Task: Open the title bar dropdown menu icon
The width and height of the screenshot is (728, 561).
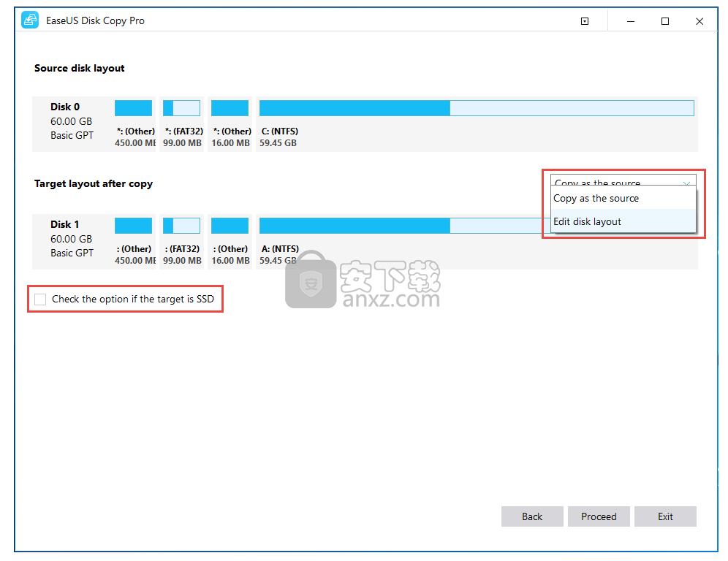Action: [x=585, y=21]
